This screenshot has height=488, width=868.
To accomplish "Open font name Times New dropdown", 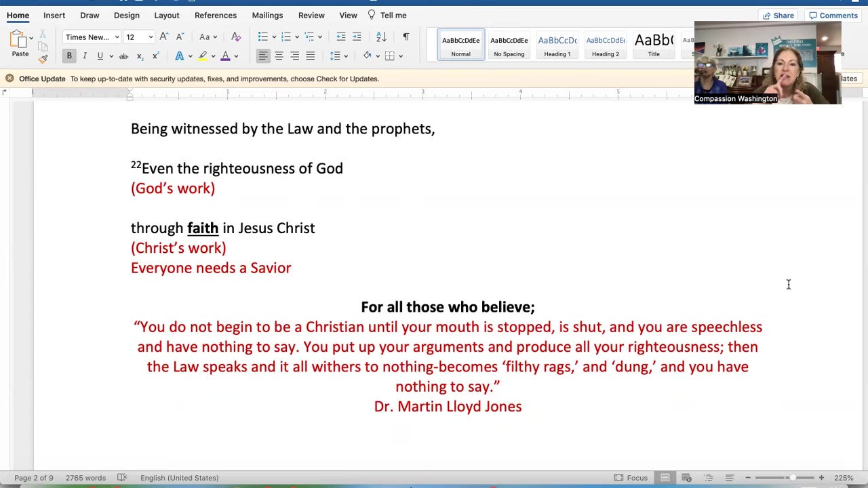I will pos(117,37).
